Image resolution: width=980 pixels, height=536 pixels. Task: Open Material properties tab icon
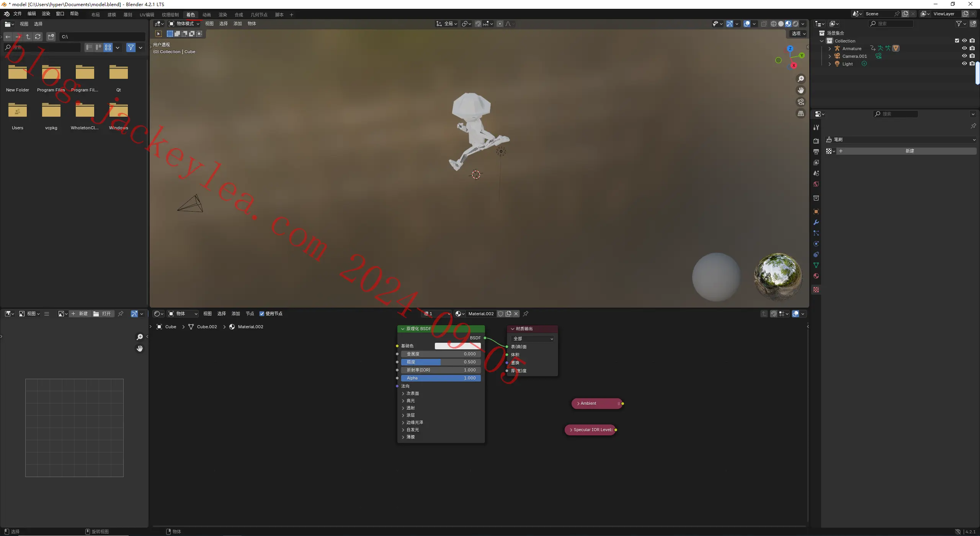[816, 276]
